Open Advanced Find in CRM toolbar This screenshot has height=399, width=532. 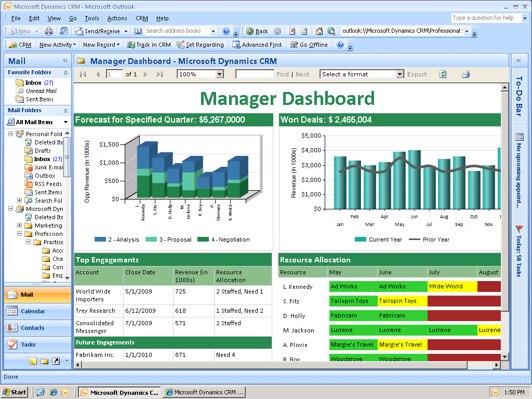point(257,45)
